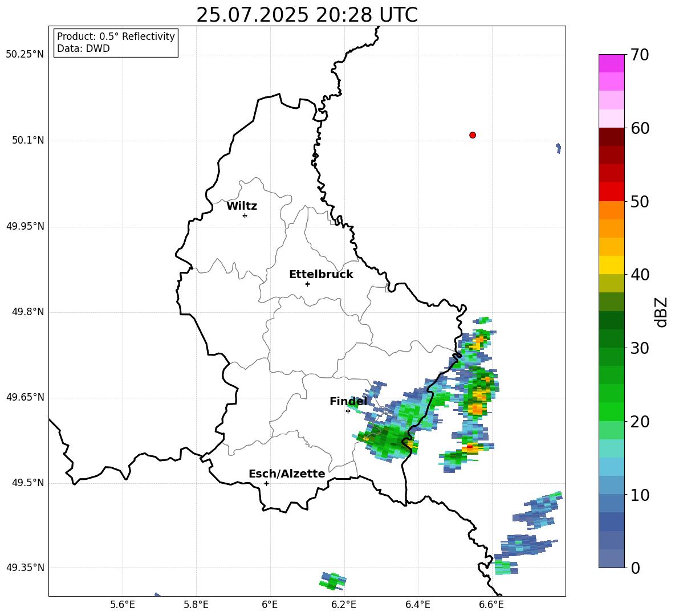Click the 30 tick label on colorbar
The image size is (675, 616).
(640, 348)
